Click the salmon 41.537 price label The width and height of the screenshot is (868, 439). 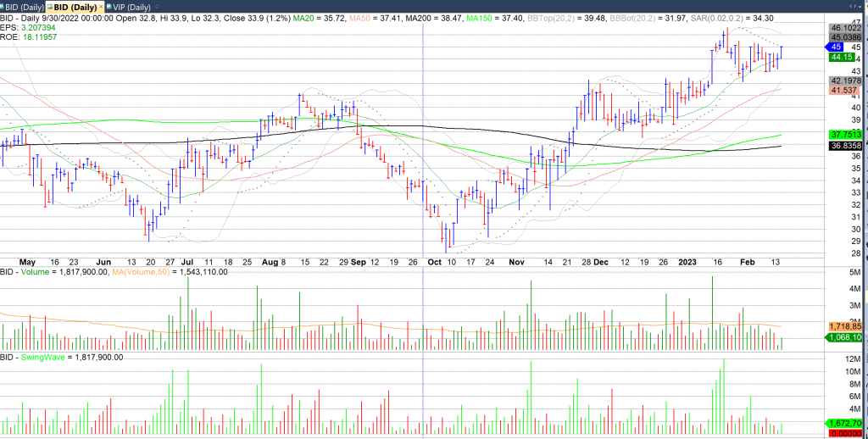click(x=844, y=89)
